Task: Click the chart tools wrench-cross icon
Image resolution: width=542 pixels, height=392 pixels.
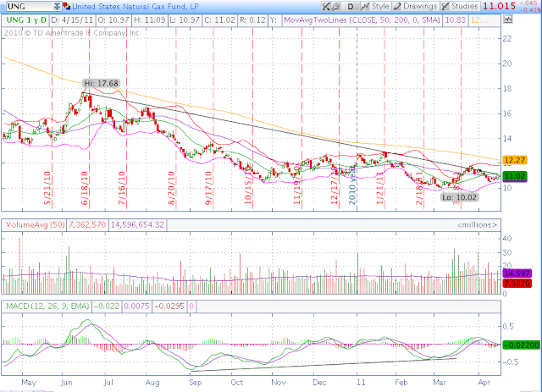Action: (x=325, y=6)
